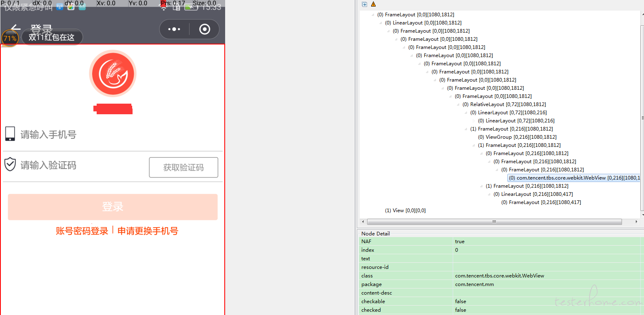Tap the 71% orange circle badge
The width and height of the screenshot is (644, 315).
tap(10, 38)
